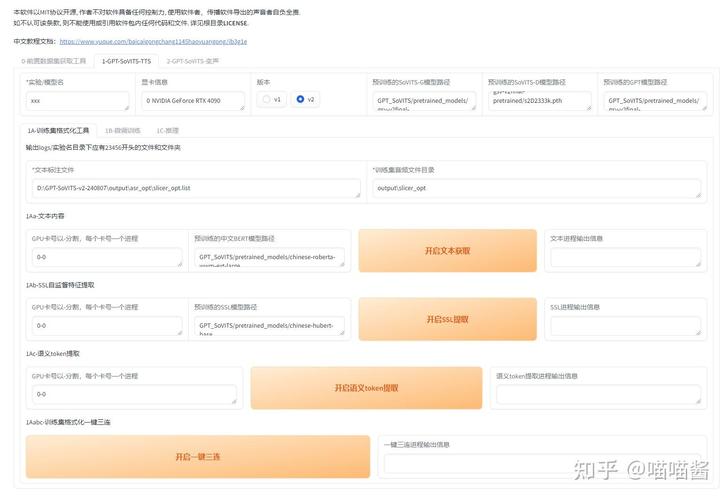Open the Chinese tutorial document link
728x500 pixels.
[x=153, y=41]
